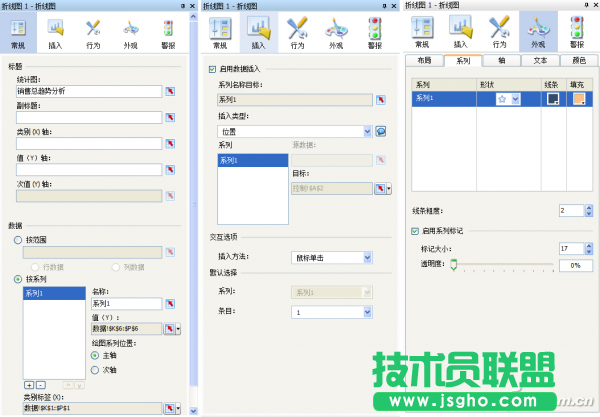Click cell selector icon for series 值(Y) range

pyautogui.click(x=169, y=329)
